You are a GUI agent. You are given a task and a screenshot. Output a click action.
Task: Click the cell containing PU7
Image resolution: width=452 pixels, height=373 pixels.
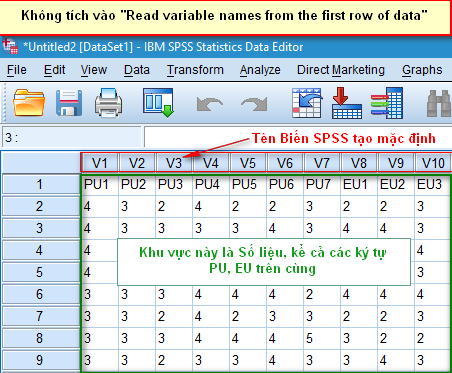322,184
